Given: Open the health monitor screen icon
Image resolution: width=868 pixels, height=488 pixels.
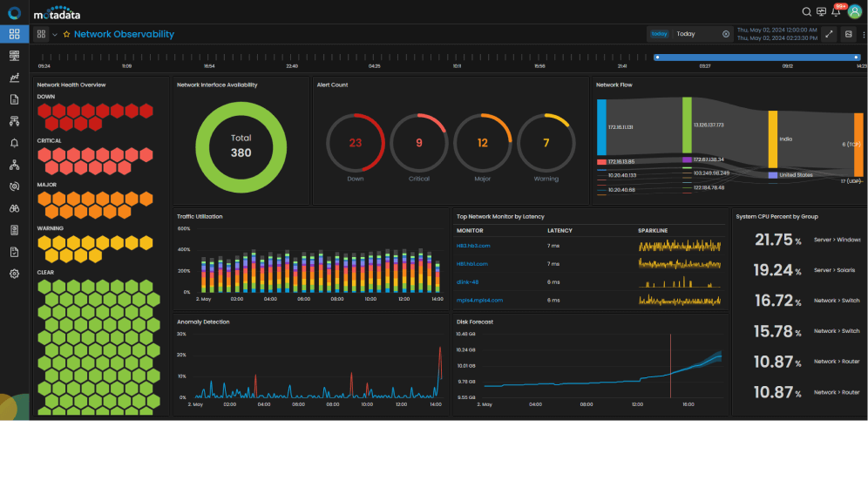Looking at the screenshot, I should 821,11.
